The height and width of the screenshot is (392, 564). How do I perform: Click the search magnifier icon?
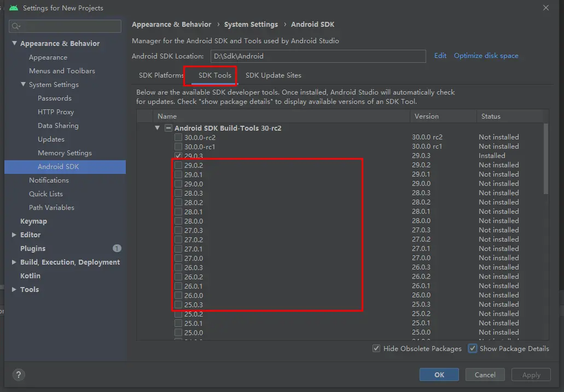click(x=16, y=26)
